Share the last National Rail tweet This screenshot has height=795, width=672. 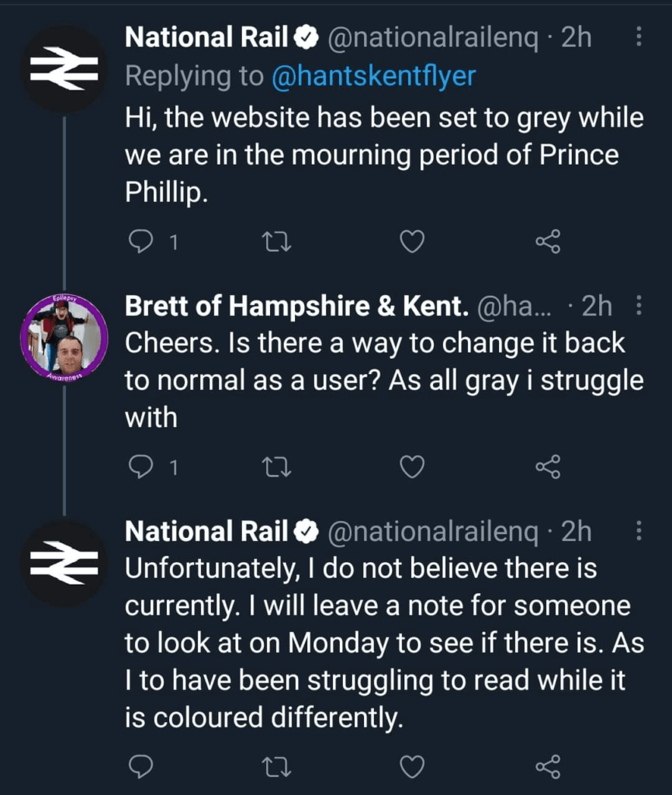click(x=548, y=767)
